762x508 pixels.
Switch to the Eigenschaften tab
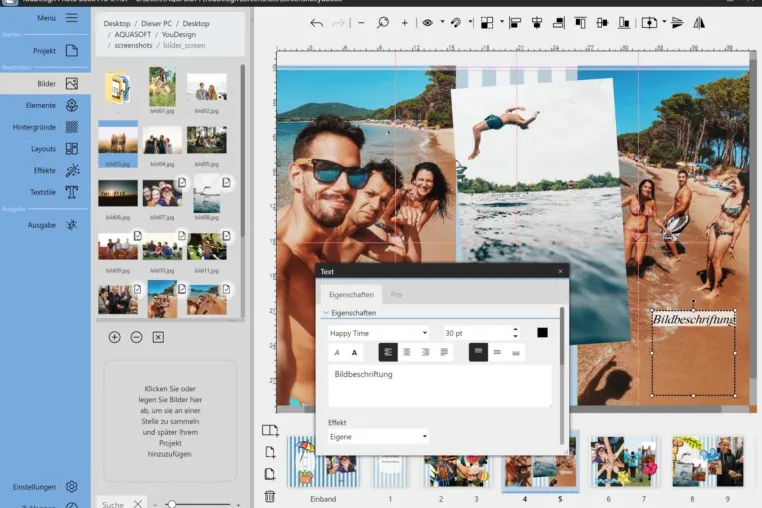tap(351, 295)
